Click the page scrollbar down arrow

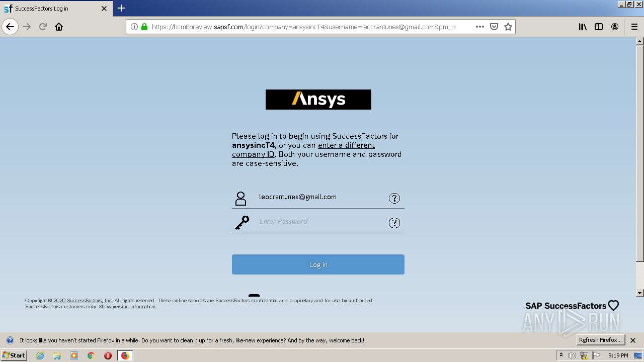[x=640, y=293]
